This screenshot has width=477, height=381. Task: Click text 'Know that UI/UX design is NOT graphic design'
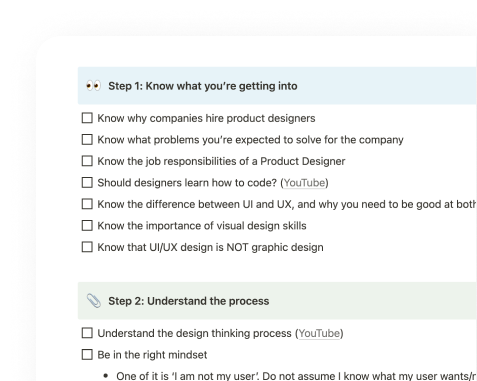210,247
